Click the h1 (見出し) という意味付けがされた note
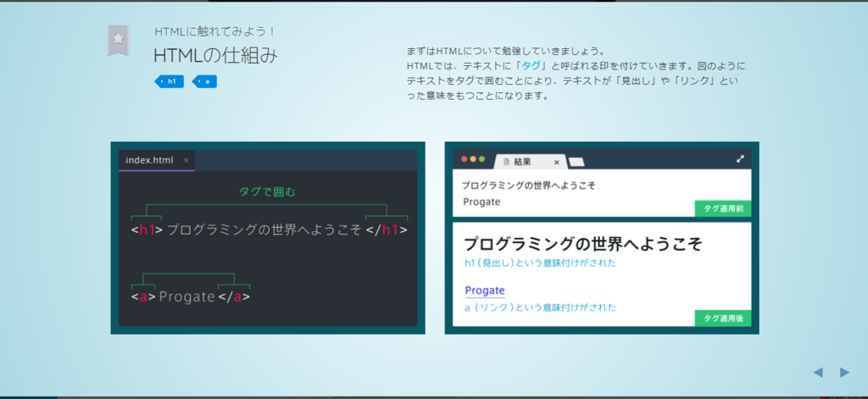The width and height of the screenshot is (868, 399). pos(540,263)
